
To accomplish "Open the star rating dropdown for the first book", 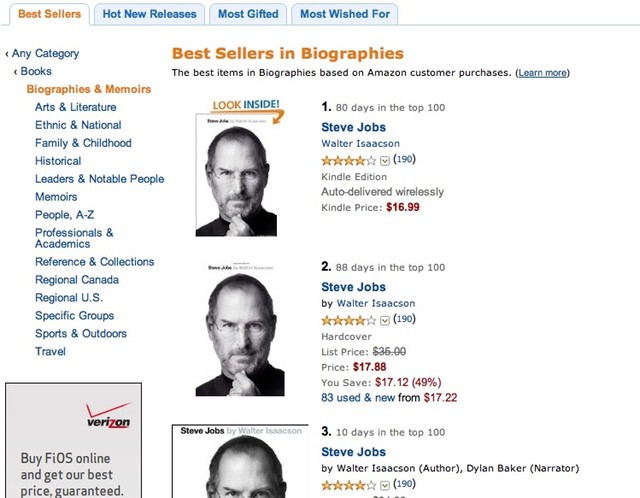I will click(385, 160).
